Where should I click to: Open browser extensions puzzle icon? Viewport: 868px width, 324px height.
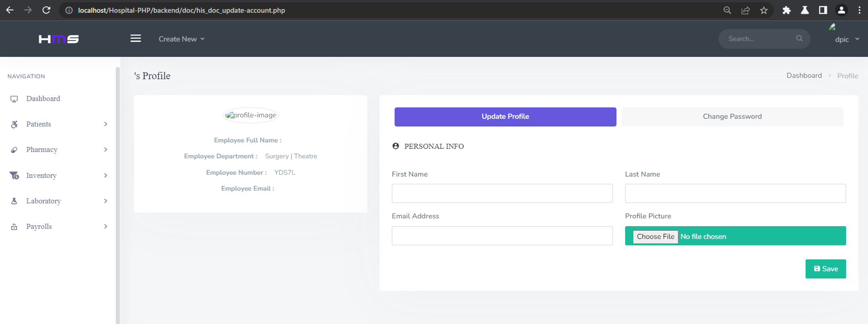tap(786, 10)
